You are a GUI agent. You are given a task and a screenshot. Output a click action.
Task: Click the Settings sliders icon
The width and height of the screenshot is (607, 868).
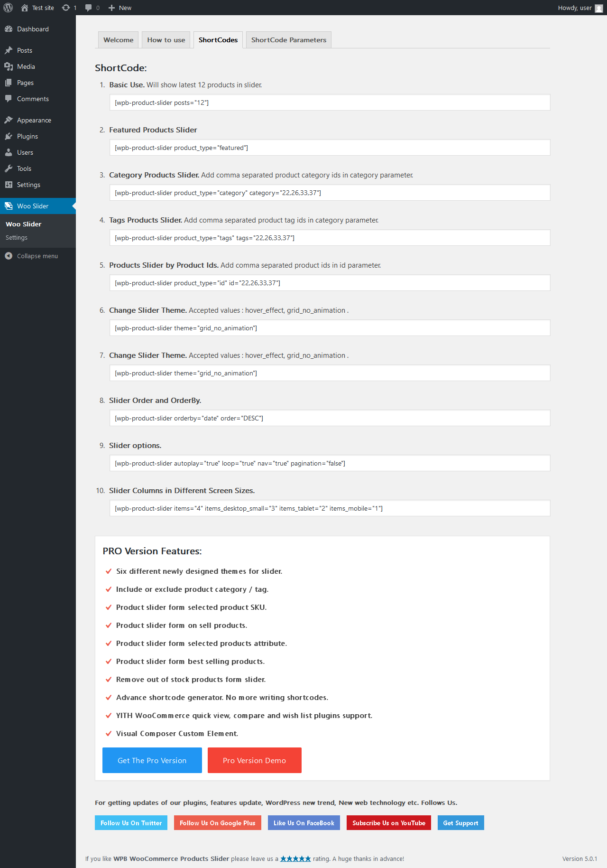tap(9, 185)
